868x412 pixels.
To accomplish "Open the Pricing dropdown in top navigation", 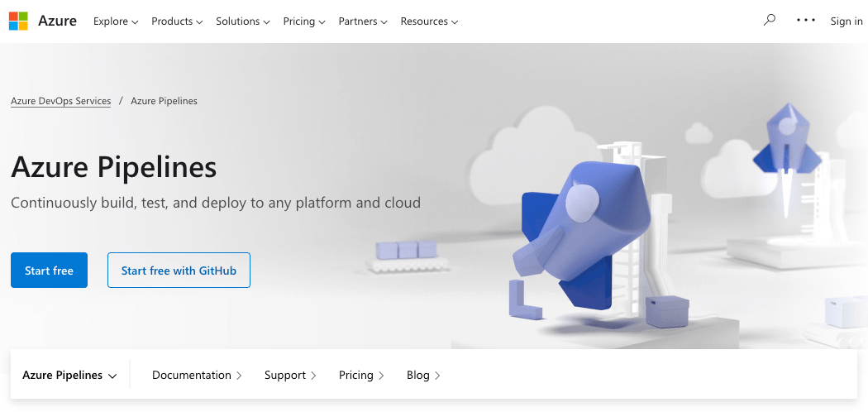I will (x=304, y=22).
